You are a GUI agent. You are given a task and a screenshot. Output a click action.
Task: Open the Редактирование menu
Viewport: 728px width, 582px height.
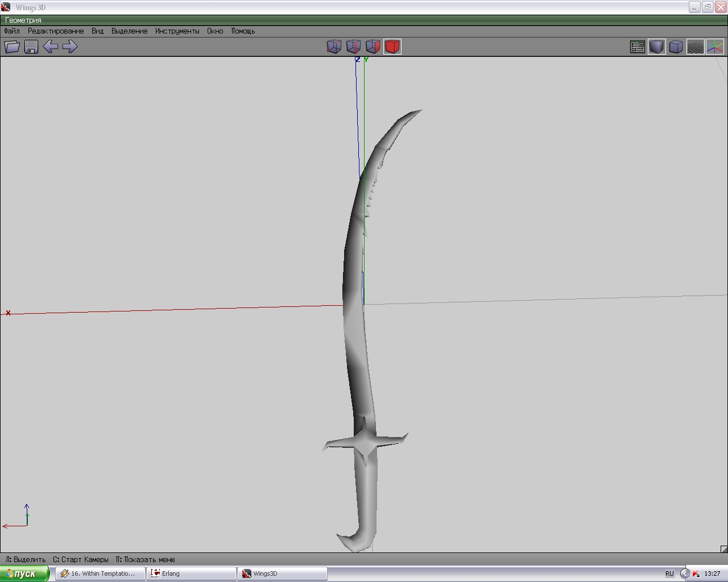coord(56,31)
